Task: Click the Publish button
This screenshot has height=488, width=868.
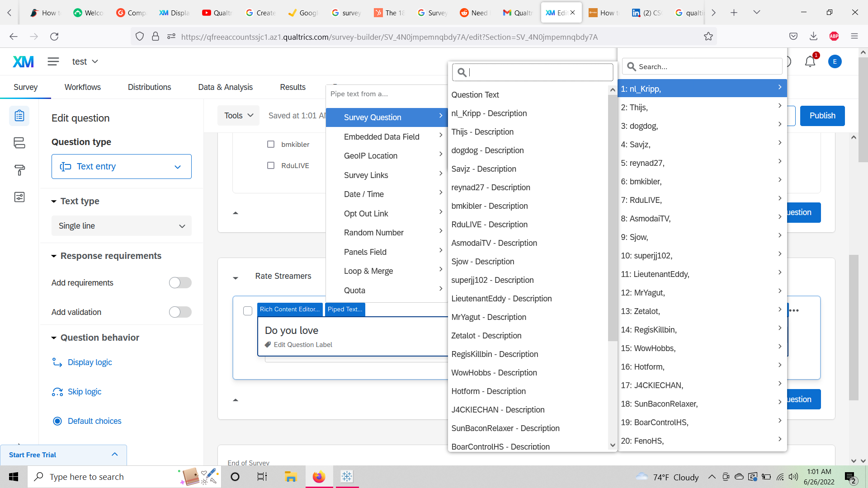Action: click(822, 116)
